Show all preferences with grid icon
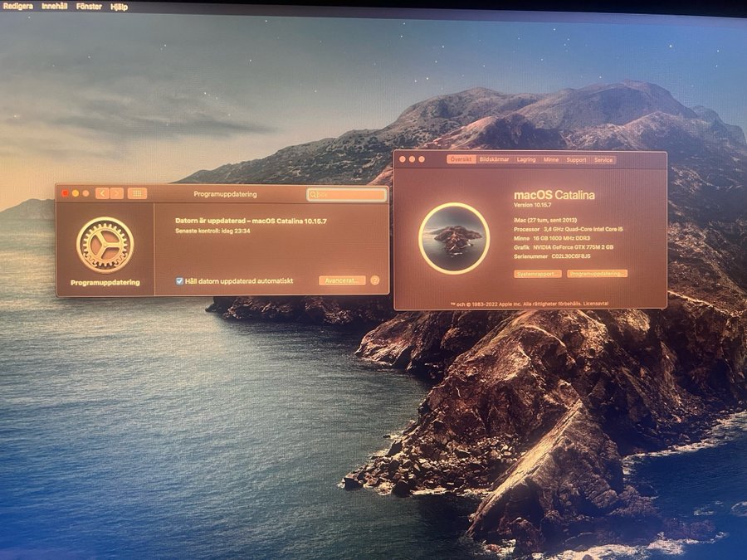This screenshot has width=747, height=560. (138, 193)
